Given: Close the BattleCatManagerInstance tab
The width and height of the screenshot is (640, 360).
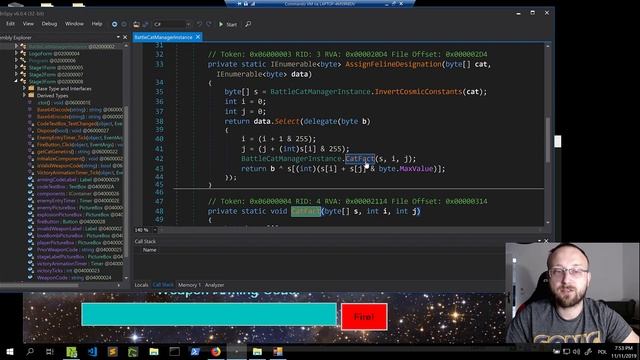Looking at the screenshot, I should 198,37.
